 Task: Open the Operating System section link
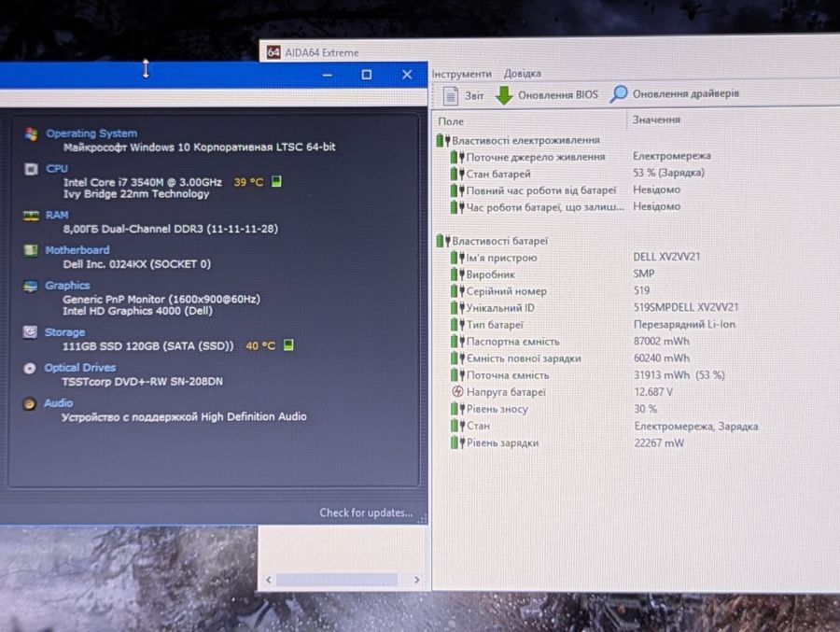tap(91, 133)
